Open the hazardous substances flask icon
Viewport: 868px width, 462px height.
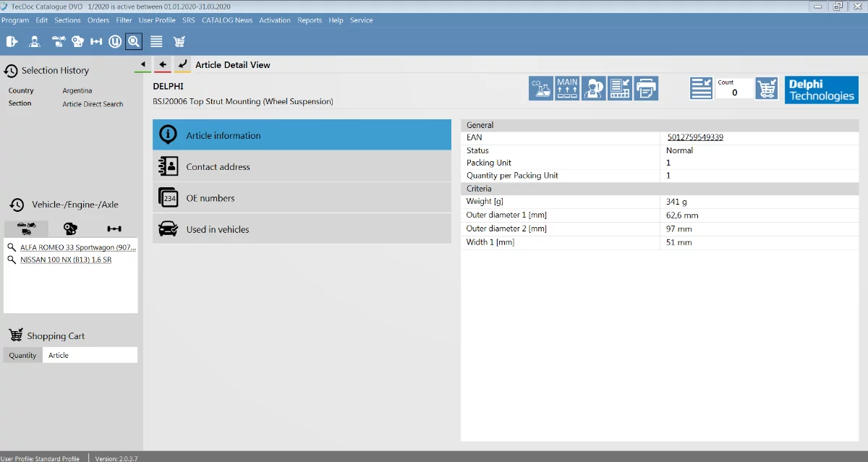[x=541, y=88]
